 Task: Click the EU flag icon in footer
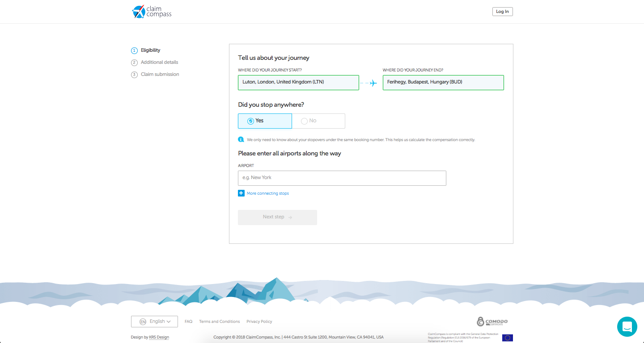pyautogui.click(x=507, y=338)
